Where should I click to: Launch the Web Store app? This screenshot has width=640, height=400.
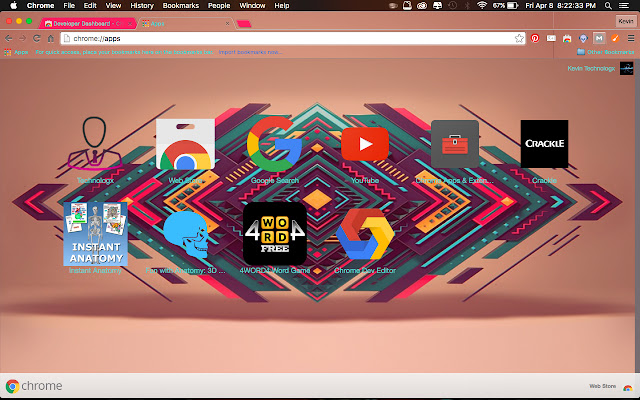click(185, 144)
